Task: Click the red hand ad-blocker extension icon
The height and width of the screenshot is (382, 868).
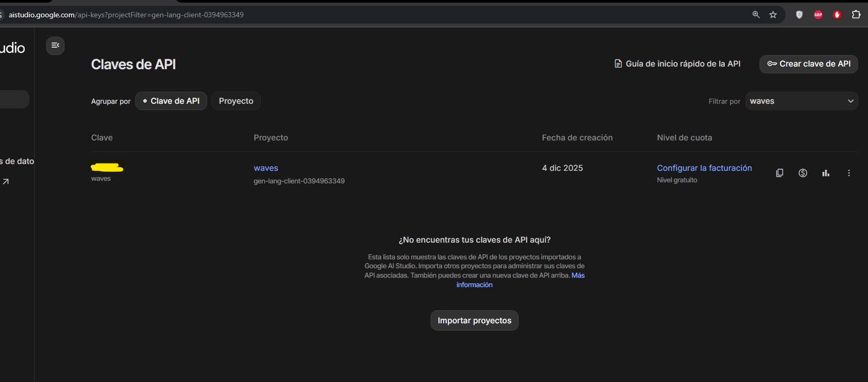Action: click(x=837, y=15)
